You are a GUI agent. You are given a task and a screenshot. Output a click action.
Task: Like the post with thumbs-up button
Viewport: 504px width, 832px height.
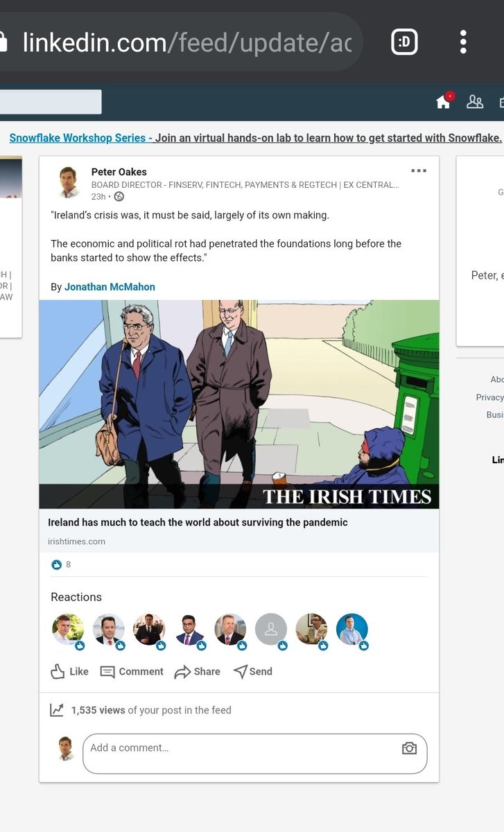click(69, 671)
